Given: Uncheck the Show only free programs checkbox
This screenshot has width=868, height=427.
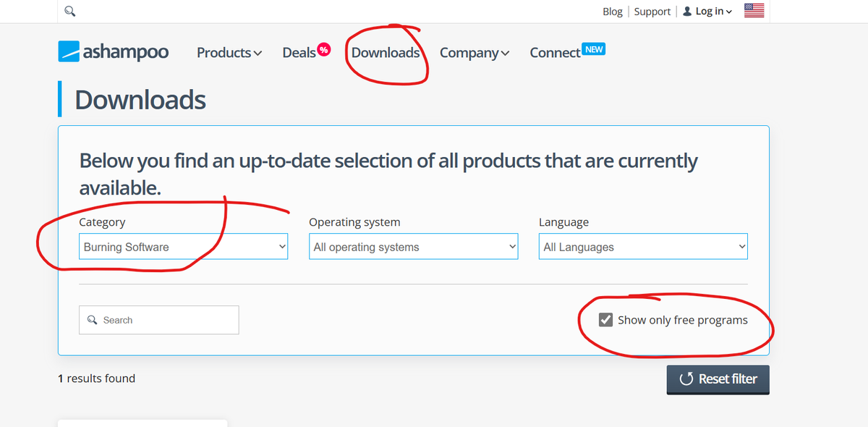Looking at the screenshot, I should pos(606,320).
